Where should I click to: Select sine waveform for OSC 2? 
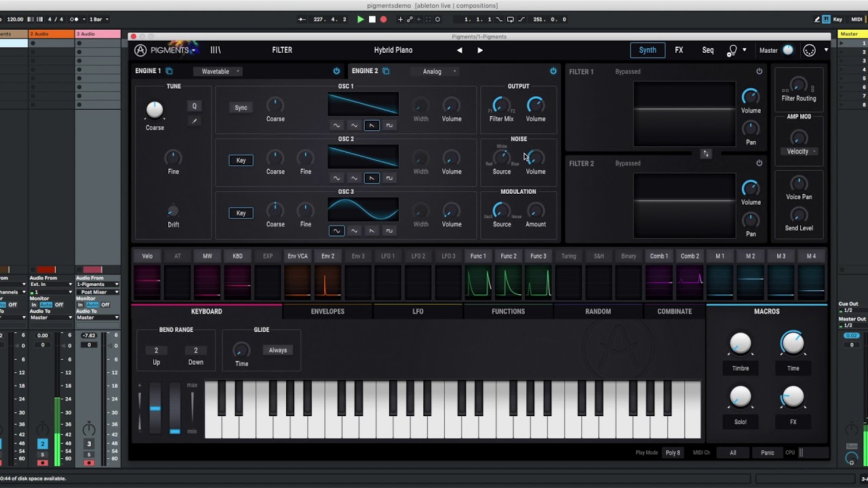(x=336, y=178)
